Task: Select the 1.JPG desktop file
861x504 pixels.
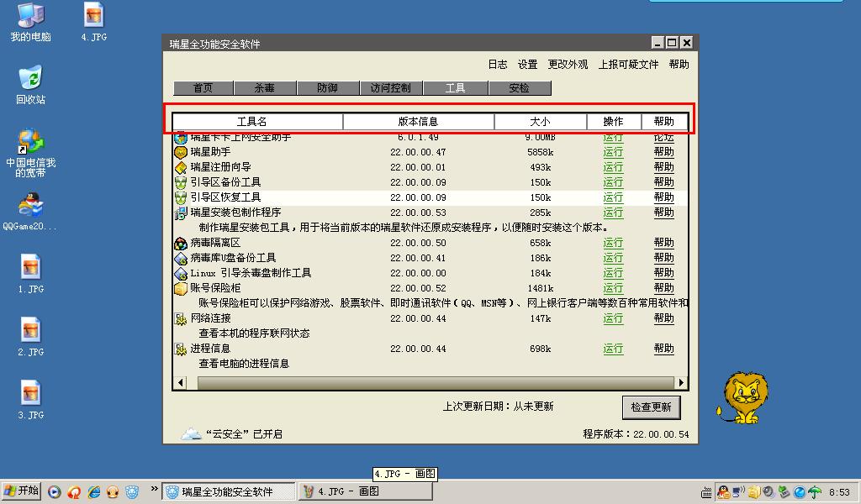Action: coord(31,274)
